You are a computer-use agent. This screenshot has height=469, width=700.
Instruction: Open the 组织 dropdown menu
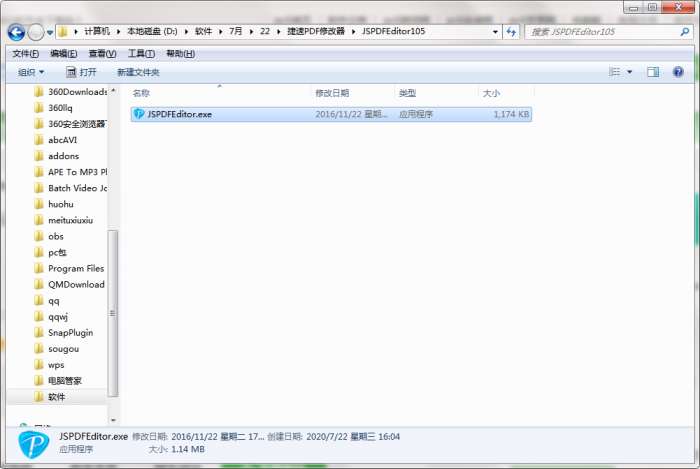31,72
